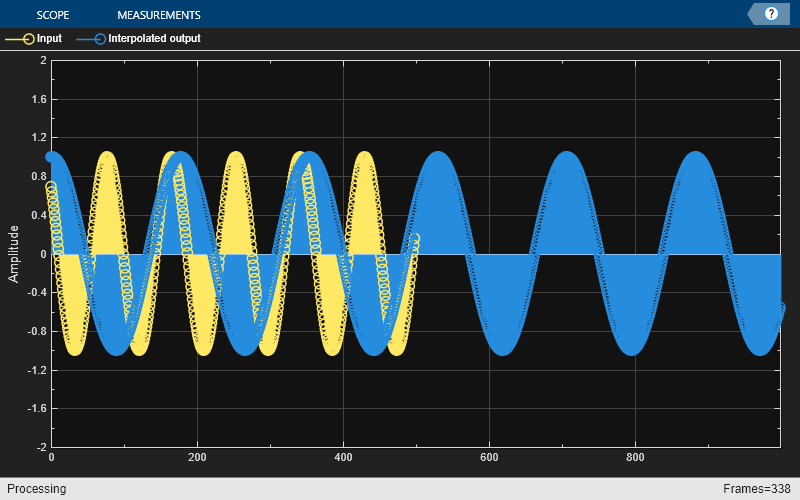The width and height of the screenshot is (800, 500).
Task: Select the x-axis tick label 800
Action: pyautogui.click(x=635, y=458)
